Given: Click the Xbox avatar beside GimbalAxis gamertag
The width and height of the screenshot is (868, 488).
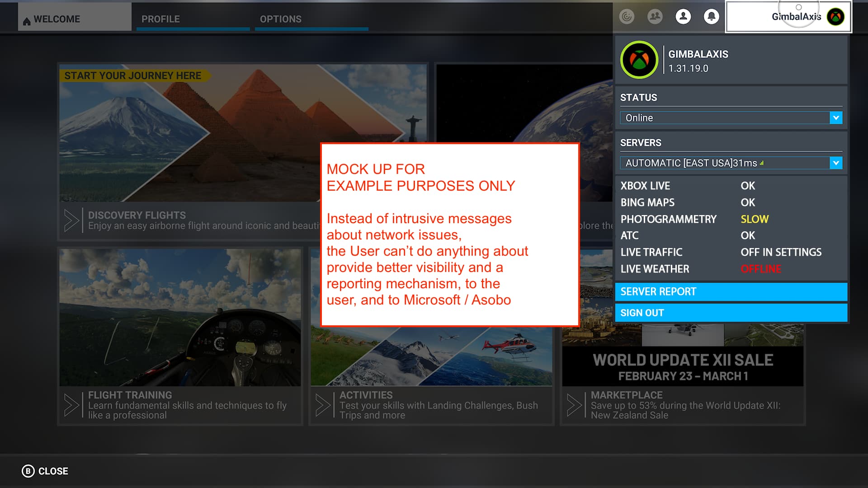Looking at the screenshot, I should point(835,17).
